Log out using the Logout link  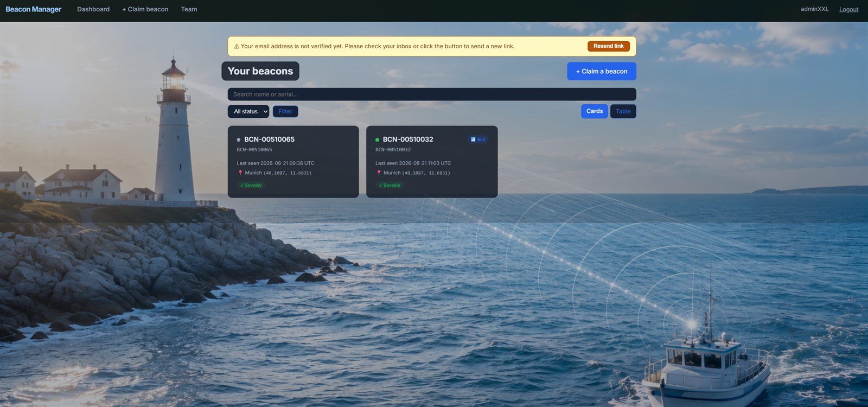[848, 9]
